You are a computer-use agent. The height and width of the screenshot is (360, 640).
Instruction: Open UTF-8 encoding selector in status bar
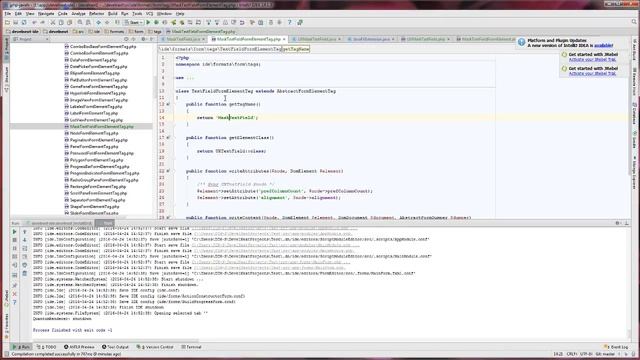point(586,354)
